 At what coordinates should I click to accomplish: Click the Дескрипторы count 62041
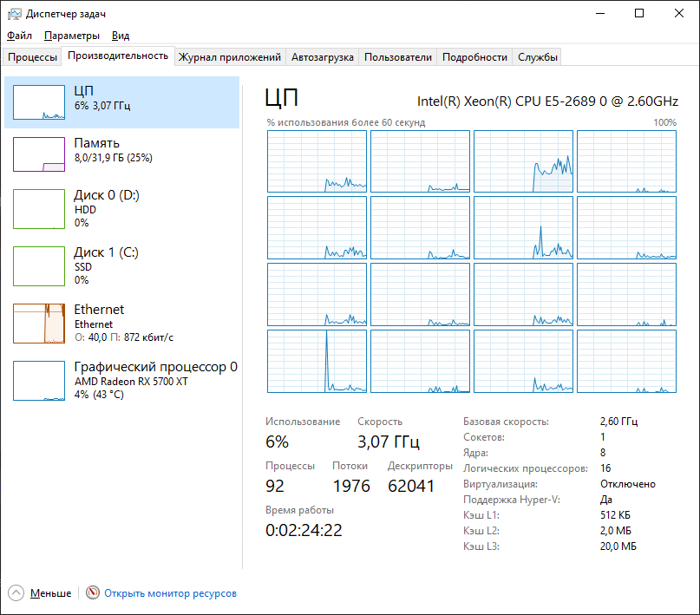coord(411,486)
